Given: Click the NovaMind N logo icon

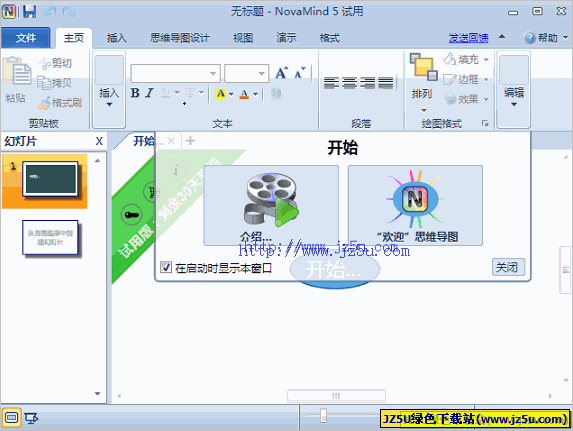Looking at the screenshot, I should pyautogui.click(x=9, y=11).
